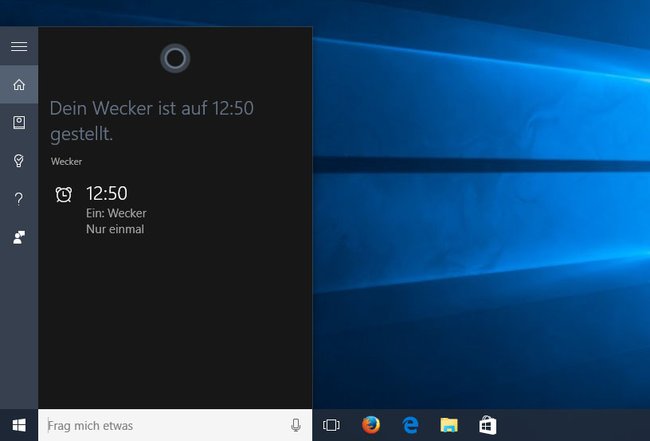Click the alarm clock icon
This screenshot has height=441, width=650.
(64, 194)
